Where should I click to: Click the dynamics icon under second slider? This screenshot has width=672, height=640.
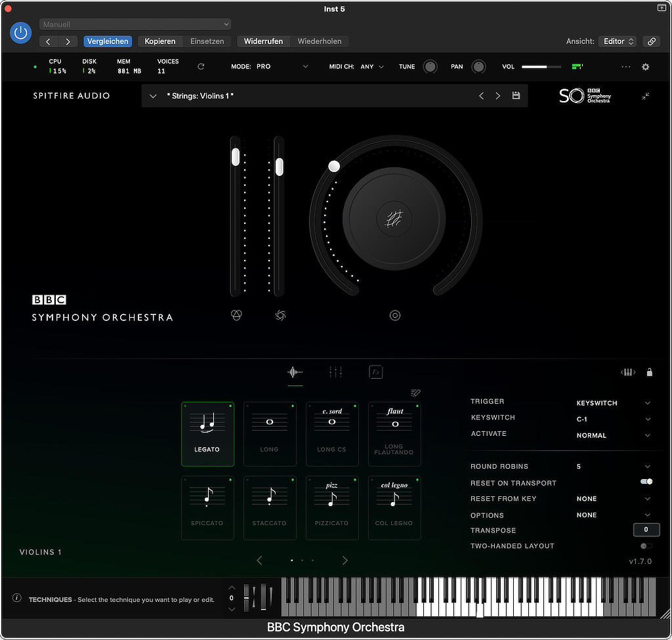pyautogui.click(x=280, y=316)
